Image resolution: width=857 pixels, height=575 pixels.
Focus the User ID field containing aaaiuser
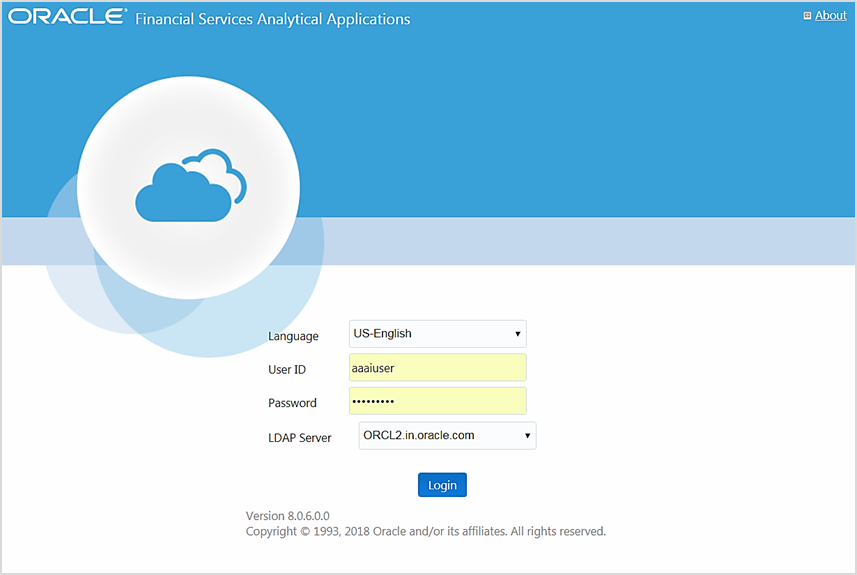[438, 367]
